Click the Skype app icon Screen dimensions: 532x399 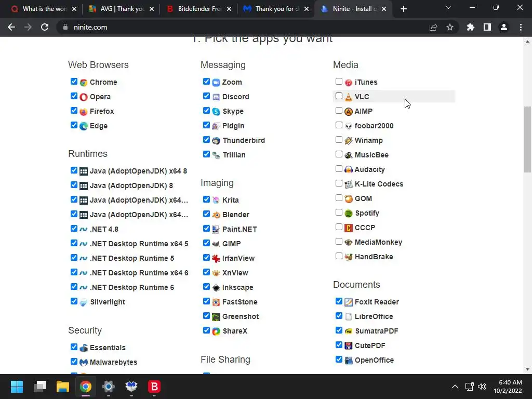[216, 112]
